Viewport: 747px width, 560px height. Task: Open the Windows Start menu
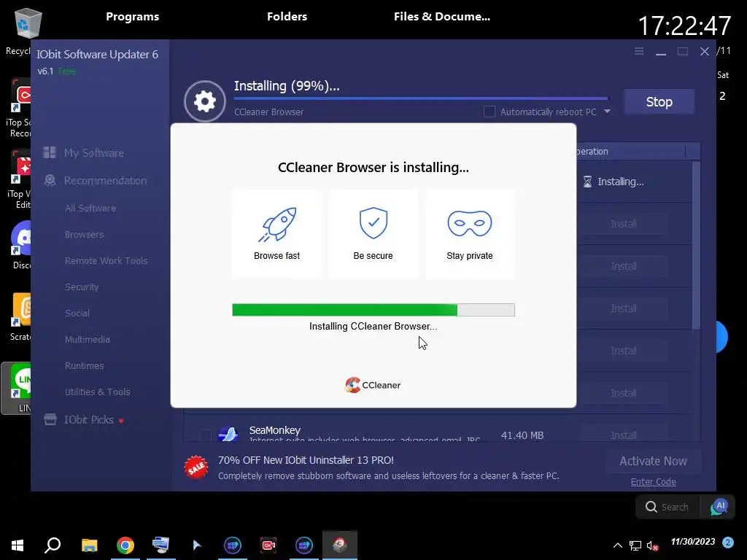(x=18, y=545)
